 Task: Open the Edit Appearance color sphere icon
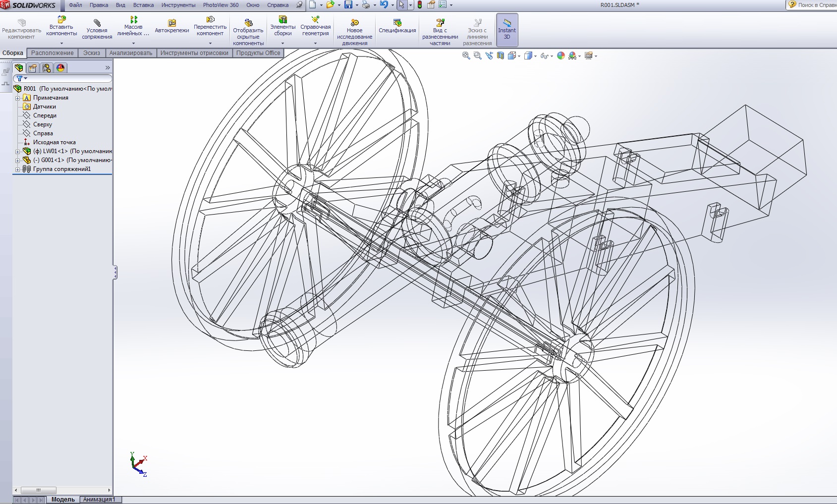(561, 56)
